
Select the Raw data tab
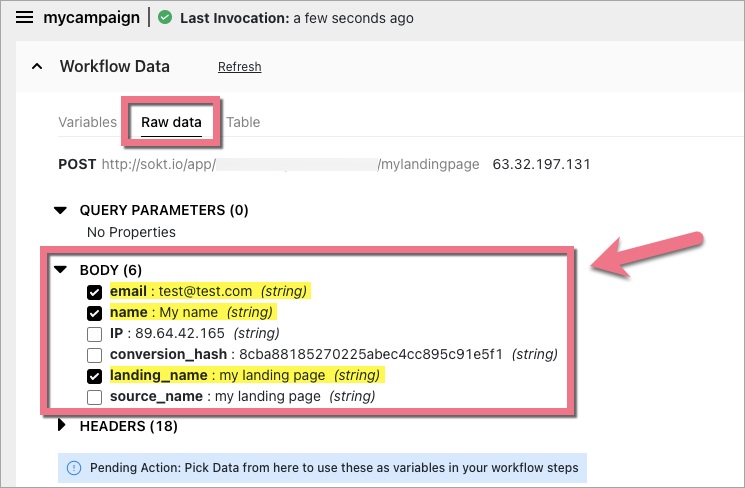point(171,122)
